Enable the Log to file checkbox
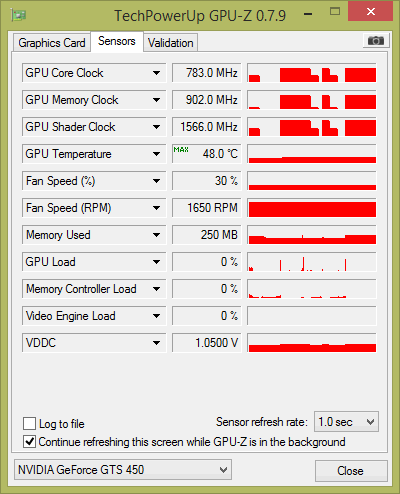The width and height of the screenshot is (400, 494). tap(29, 424)
